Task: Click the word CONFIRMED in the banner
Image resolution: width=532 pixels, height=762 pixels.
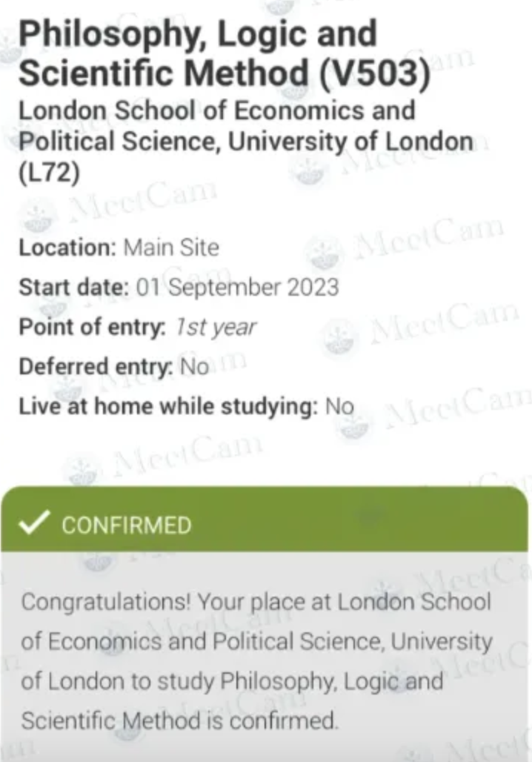Action: click(127, 526)
